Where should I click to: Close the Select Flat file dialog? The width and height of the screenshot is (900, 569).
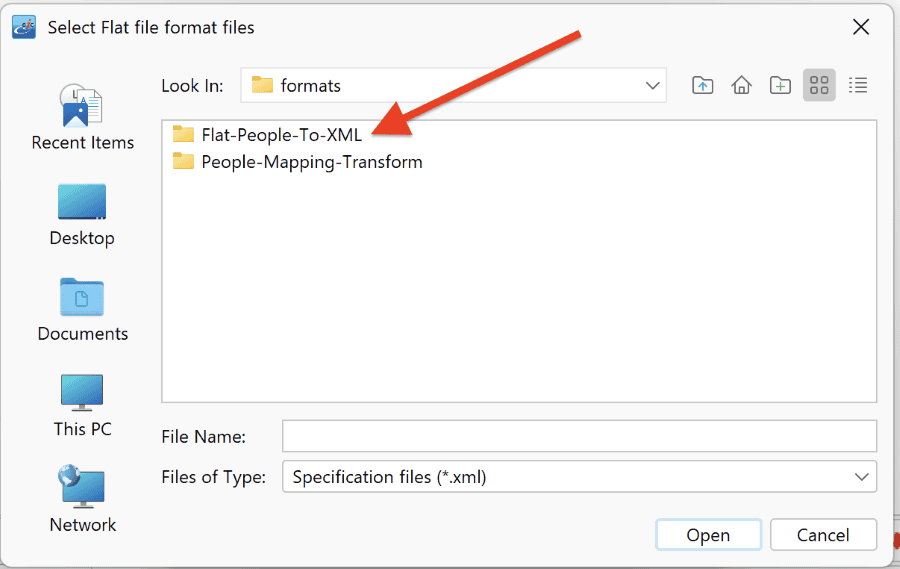click(x=861, y=26)
